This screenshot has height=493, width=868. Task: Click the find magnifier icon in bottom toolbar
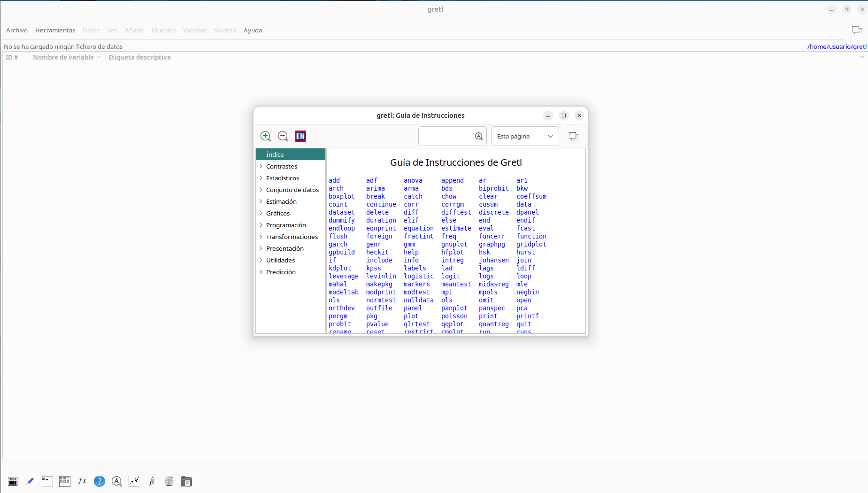coord(117,481)
